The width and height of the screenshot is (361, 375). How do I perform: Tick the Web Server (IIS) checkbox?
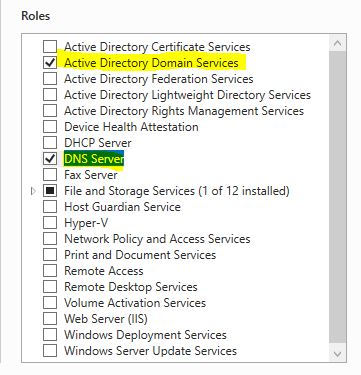50,319
